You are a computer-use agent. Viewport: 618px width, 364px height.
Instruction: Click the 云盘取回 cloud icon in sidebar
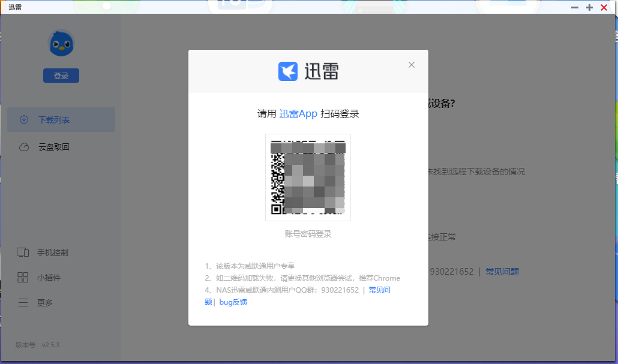[x=24, y=147]
